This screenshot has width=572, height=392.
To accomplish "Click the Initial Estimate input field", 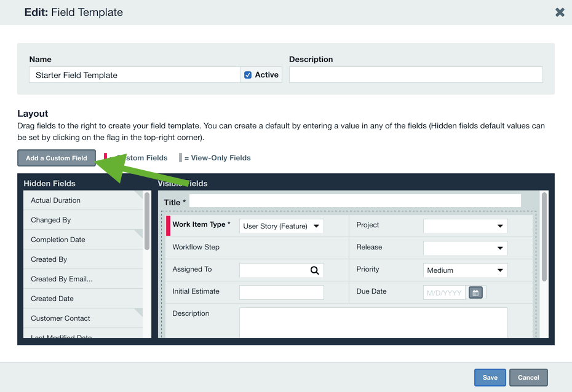I will tap(281, 292).
